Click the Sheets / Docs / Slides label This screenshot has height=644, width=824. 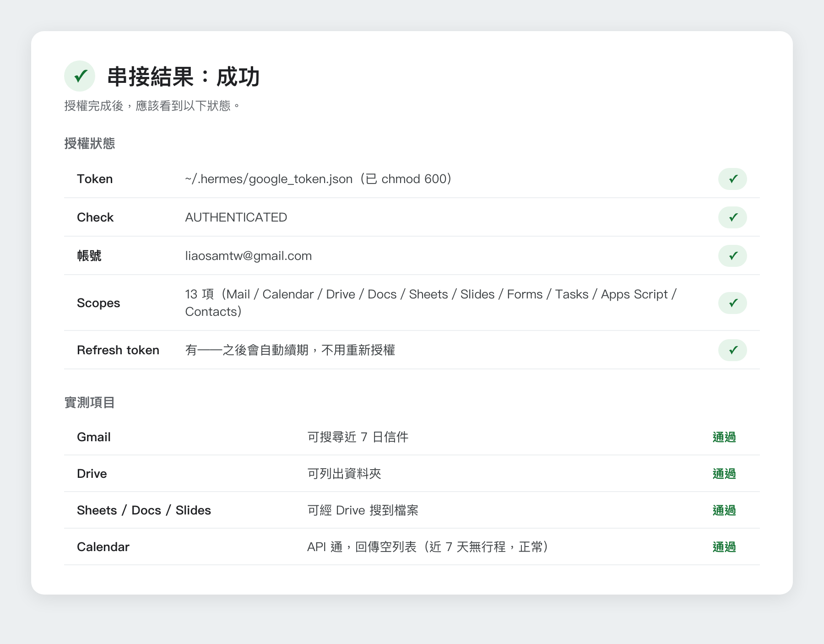[x=144, y=510]
